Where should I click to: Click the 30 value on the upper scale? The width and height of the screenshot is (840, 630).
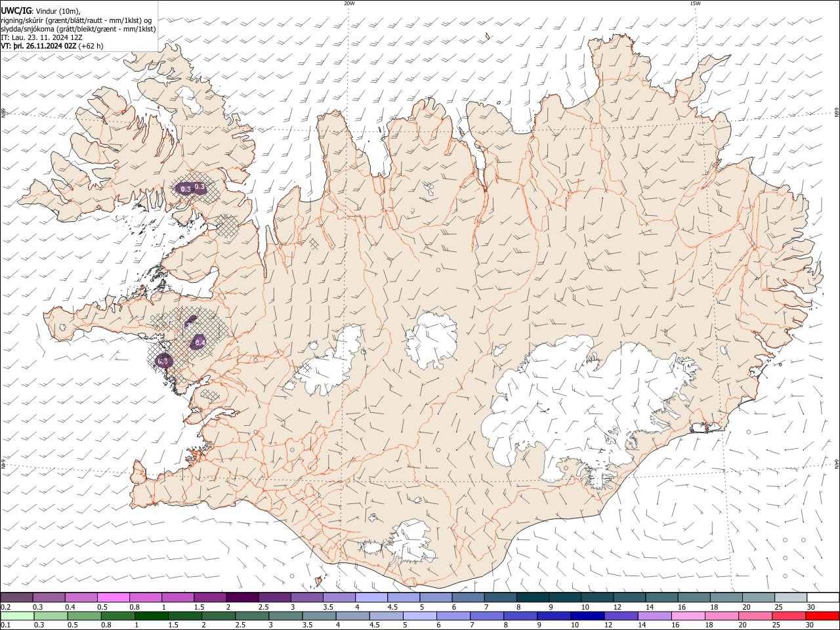810,607
